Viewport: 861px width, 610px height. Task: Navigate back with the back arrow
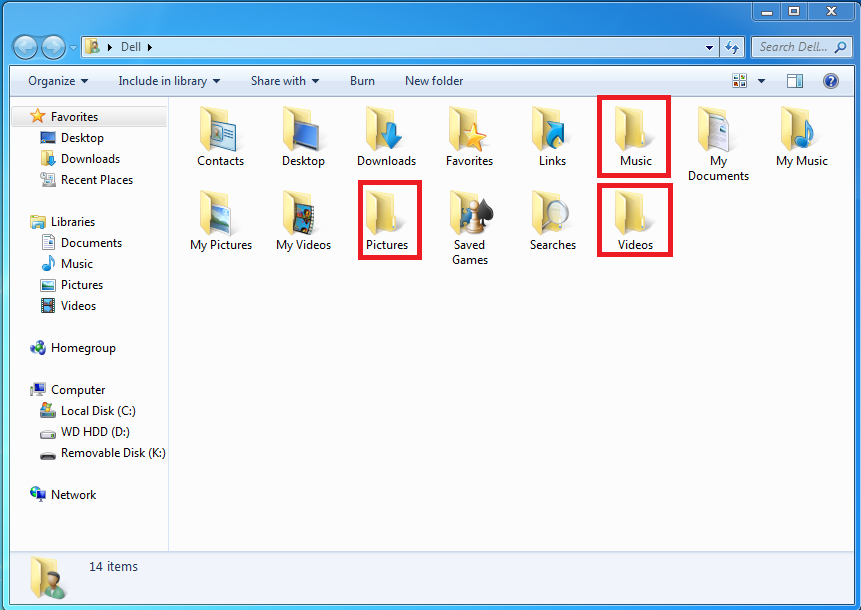coord(25,46)
